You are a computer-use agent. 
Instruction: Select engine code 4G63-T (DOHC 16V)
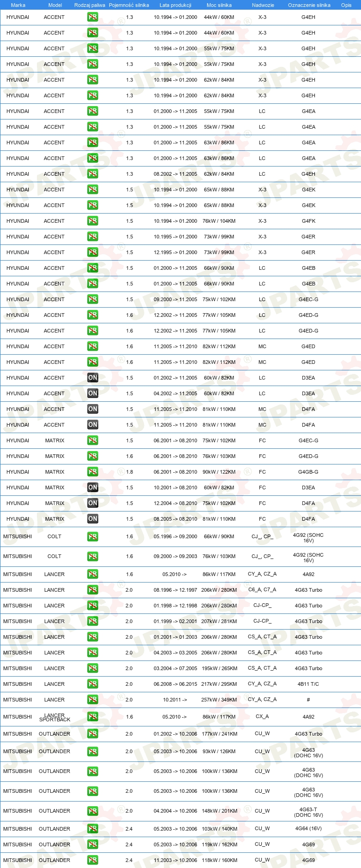(308, 812)
